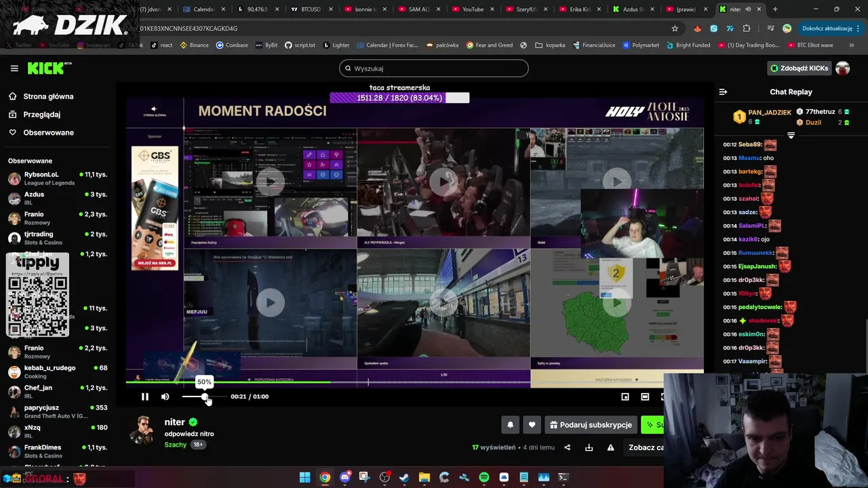Toggle picture-in-picture mini player icon
The height and width of the screenshot is (488, 868).
[625, 396]
